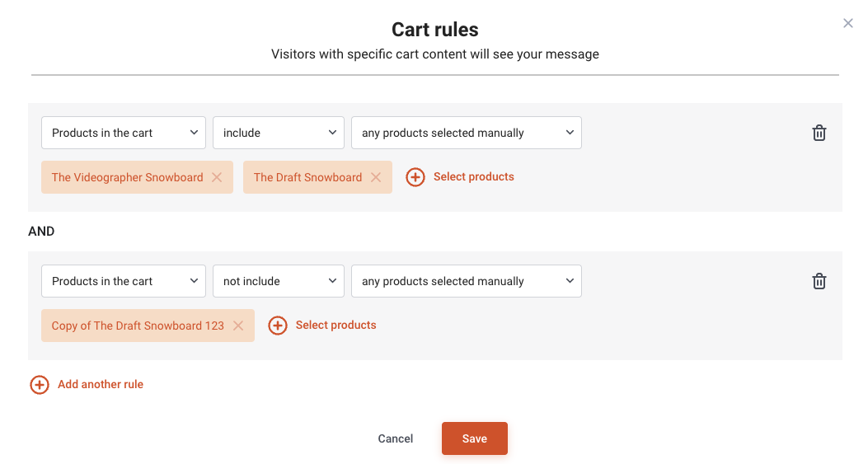Remove The Videographer Snowboard tag
Image resolution: width=868 pixels, height=464 pixels.
click(217, 177)
